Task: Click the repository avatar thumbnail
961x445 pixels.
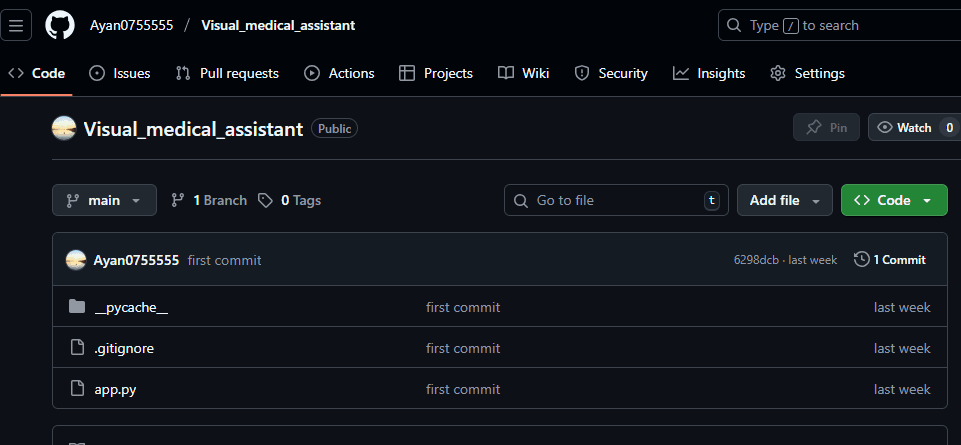Action: (x=64, y=128)
